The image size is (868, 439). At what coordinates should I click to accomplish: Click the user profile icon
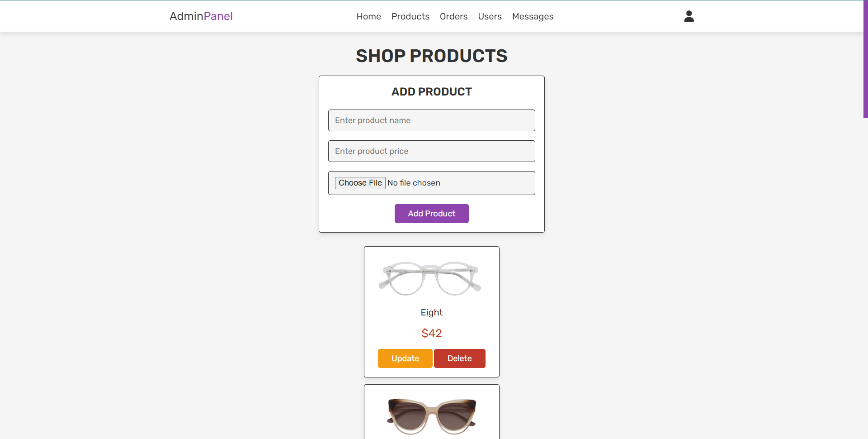coord(688,16)
